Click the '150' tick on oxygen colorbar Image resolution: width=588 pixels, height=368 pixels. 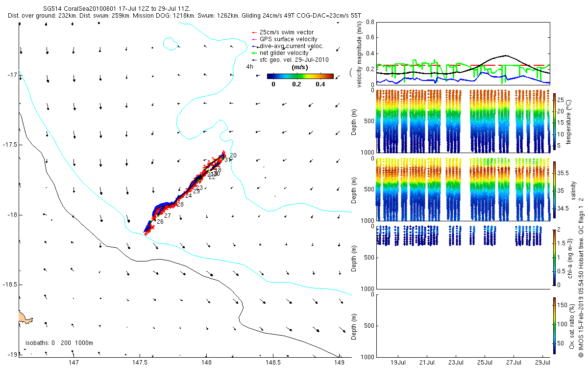563,305
